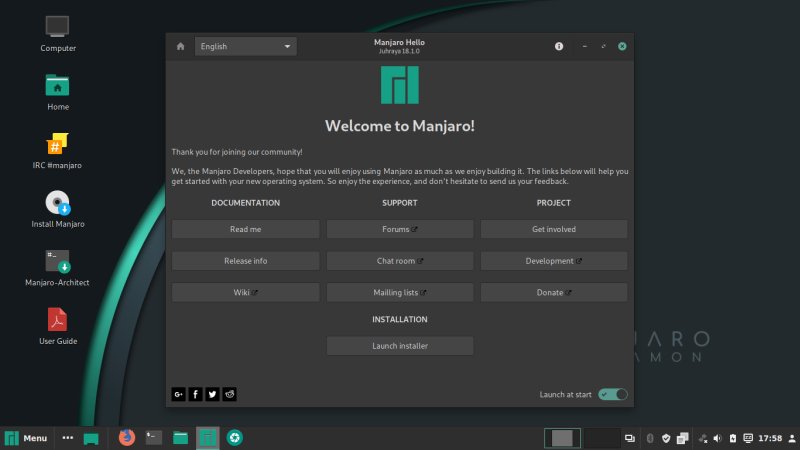Switch to the second workspace
This screenshot has height=450, width=800.
tap(602, 438)
